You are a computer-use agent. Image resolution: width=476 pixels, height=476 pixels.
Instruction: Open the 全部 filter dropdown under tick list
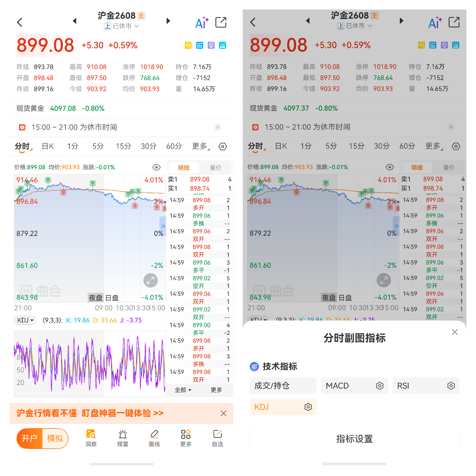click(183, 390)
